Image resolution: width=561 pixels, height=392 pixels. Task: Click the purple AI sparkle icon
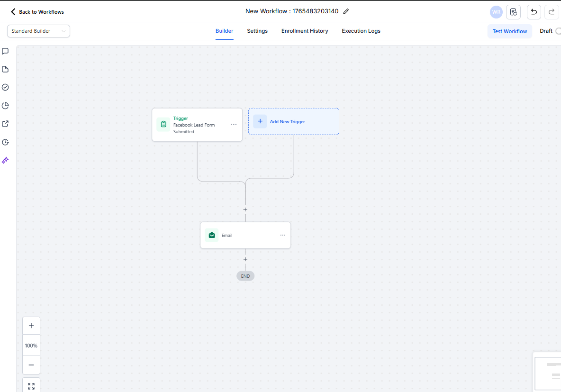(6, 160)
